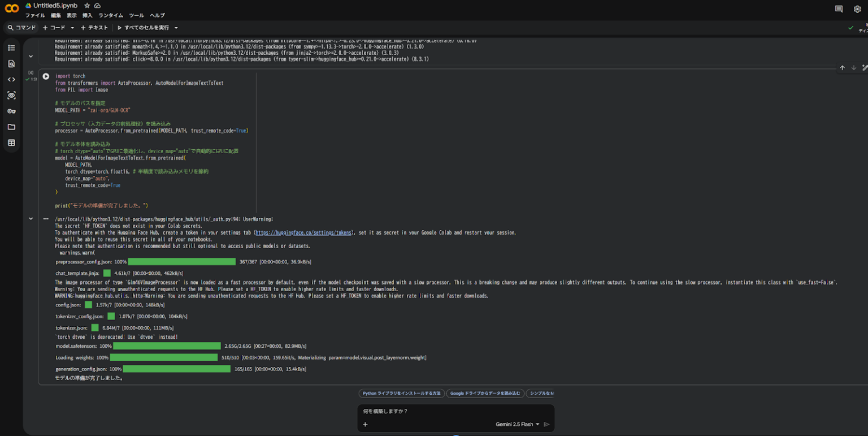The height and width of the screenshot is (436, 868).
Task: Star the Untitled5.ipynb notebook
Action: tap(87, 6)
